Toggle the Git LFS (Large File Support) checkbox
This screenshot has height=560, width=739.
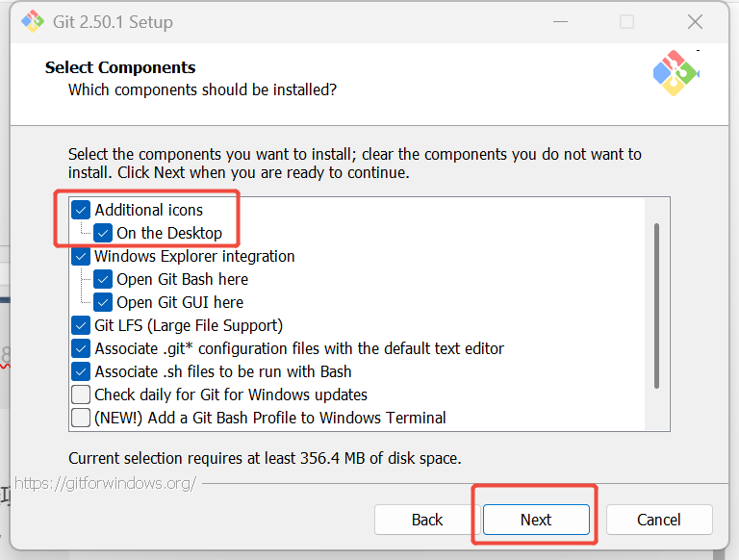81,325
